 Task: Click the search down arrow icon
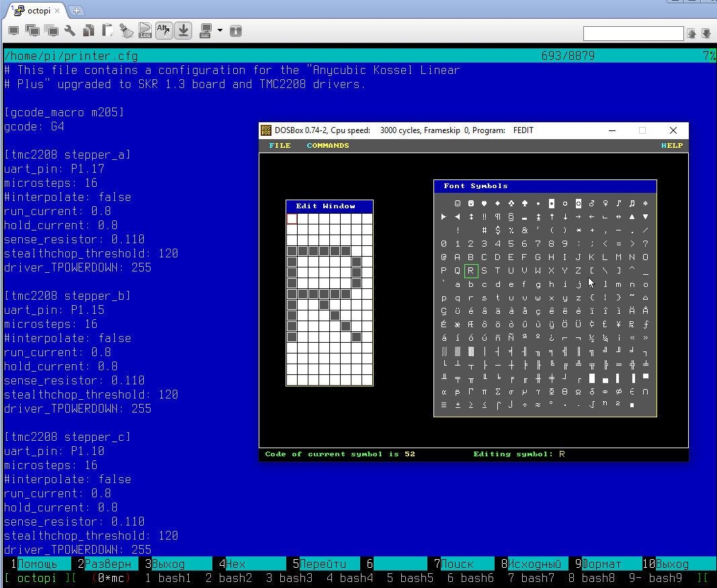[706, 34]
